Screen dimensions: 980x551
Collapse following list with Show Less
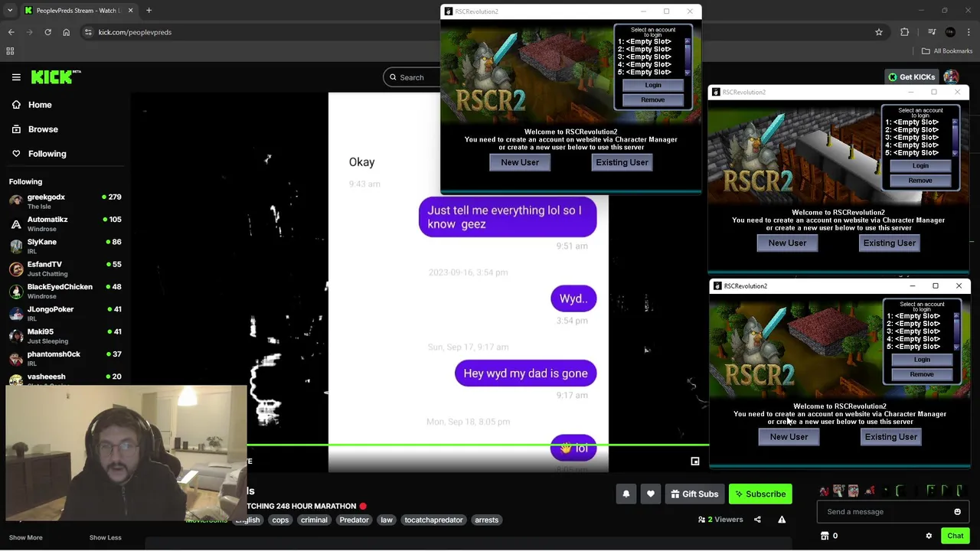click(x=105, y=537)
